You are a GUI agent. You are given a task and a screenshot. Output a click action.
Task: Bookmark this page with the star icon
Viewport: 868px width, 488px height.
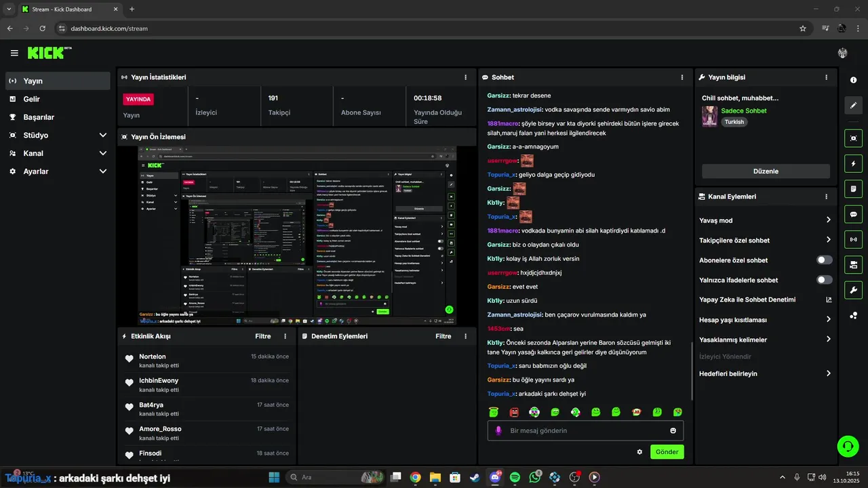pyautogui.click(x=803, y=28)
